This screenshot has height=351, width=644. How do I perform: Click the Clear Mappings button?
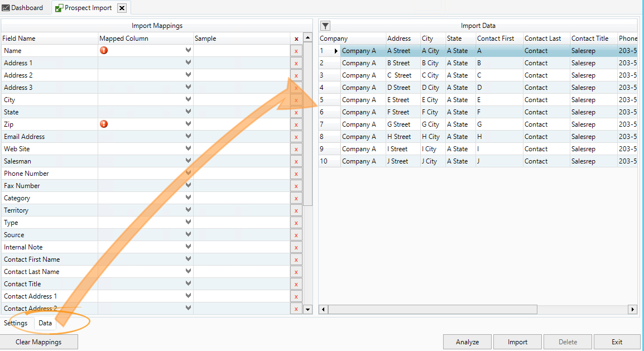coord(39,342)
